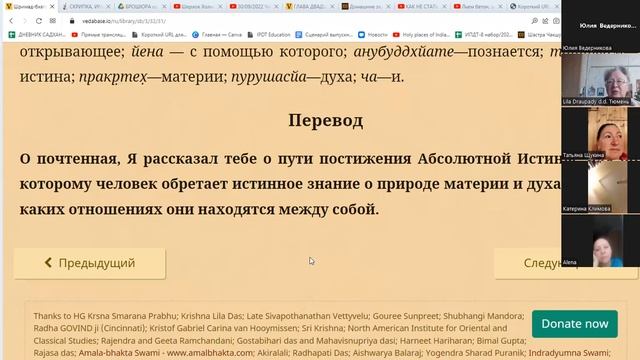The image size is (640, 360).
Task: Click the word йена in synonyms
Action: (x=147, y=51)
